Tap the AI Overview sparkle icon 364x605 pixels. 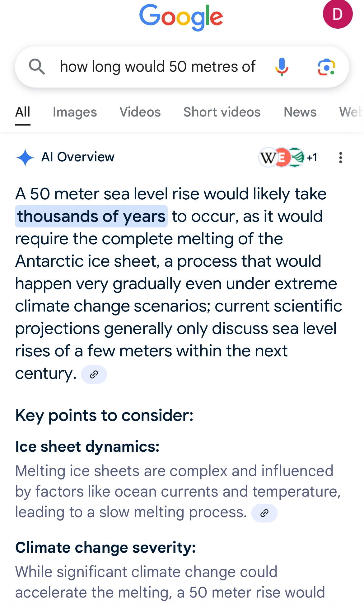[x=25, y=158]
